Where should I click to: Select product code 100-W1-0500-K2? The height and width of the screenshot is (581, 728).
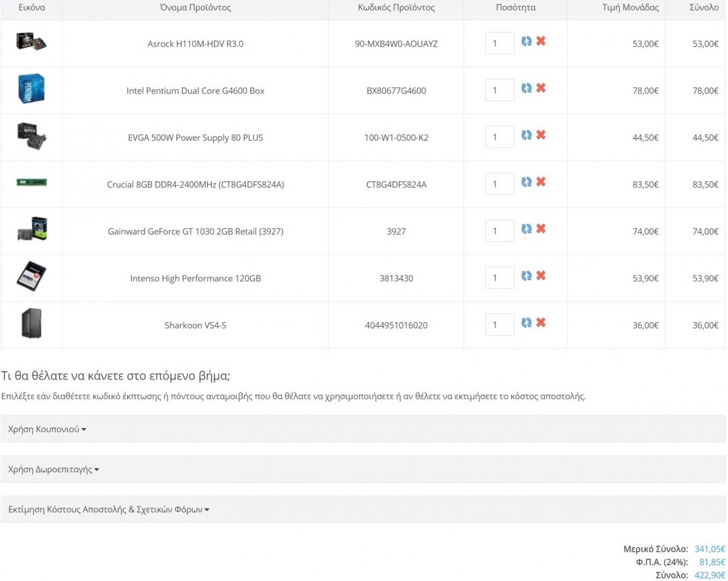point(396,138)
